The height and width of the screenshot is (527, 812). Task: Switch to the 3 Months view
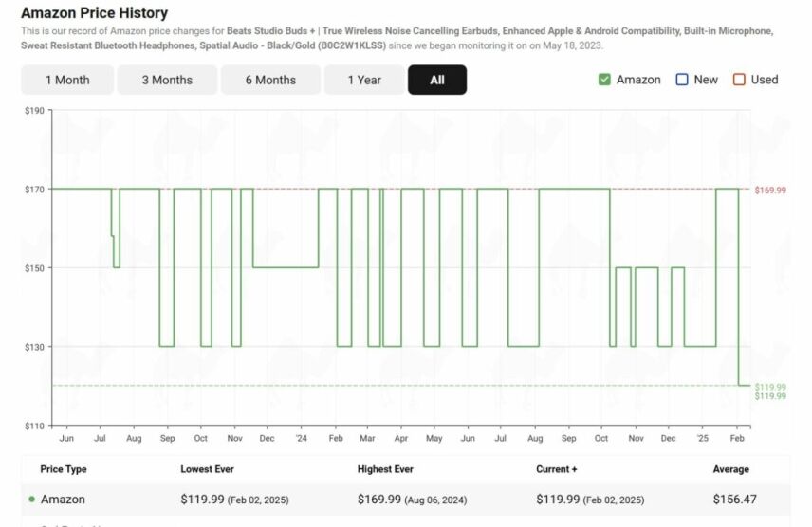click(x=167, y=81)
